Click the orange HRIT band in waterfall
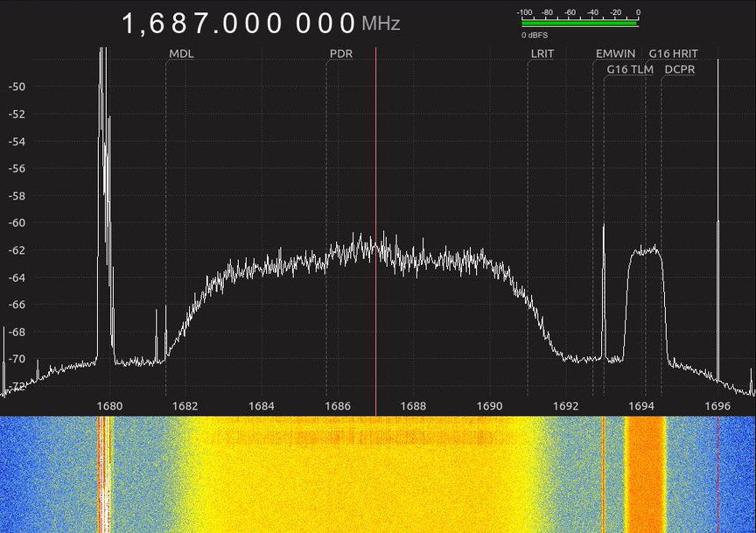Image resolution: width=756 pixels, height=533 pixels. tap(645, 474)
